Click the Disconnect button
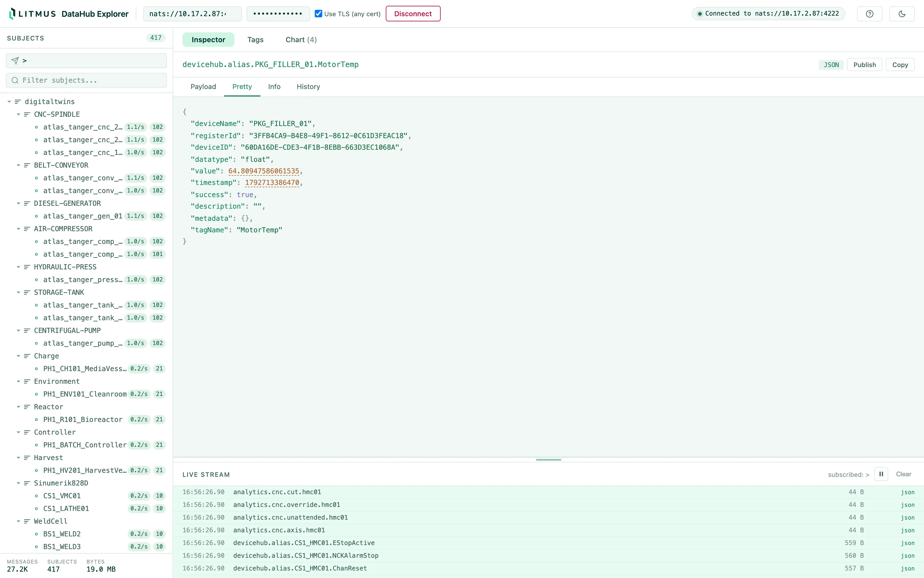Screen dimensions: 924x578 point(413,14)
